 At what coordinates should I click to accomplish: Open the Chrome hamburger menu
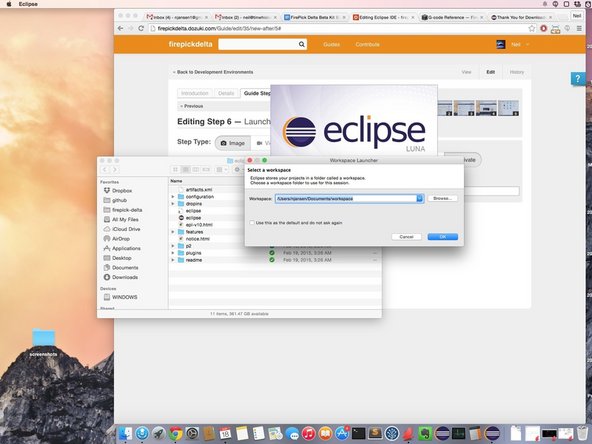click(579, 28)
